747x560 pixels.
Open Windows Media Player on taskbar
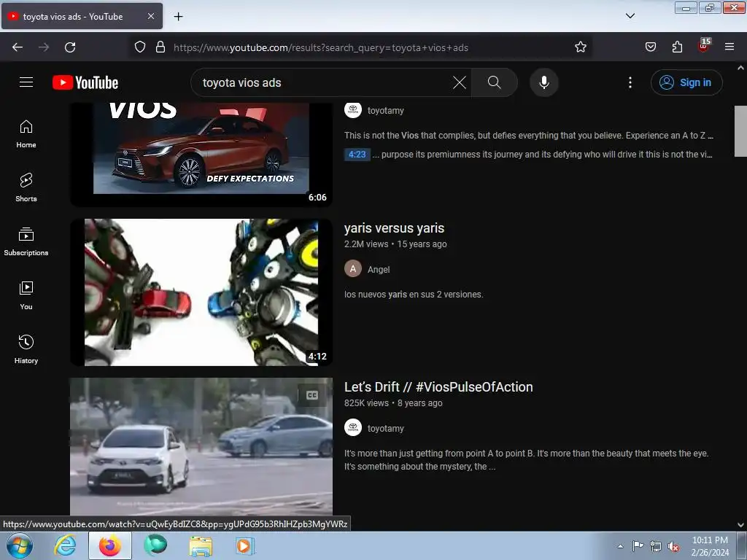tap(245, 545)
